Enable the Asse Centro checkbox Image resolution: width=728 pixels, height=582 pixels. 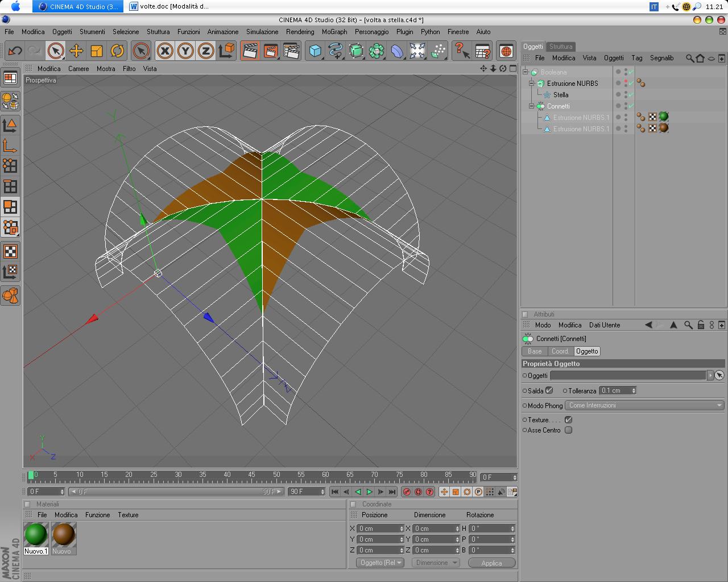pyautogui.click(x=568, y=430)
